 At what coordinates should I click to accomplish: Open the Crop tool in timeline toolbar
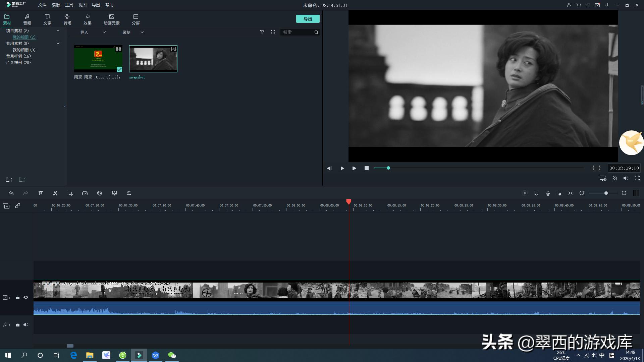coord(70,193)
